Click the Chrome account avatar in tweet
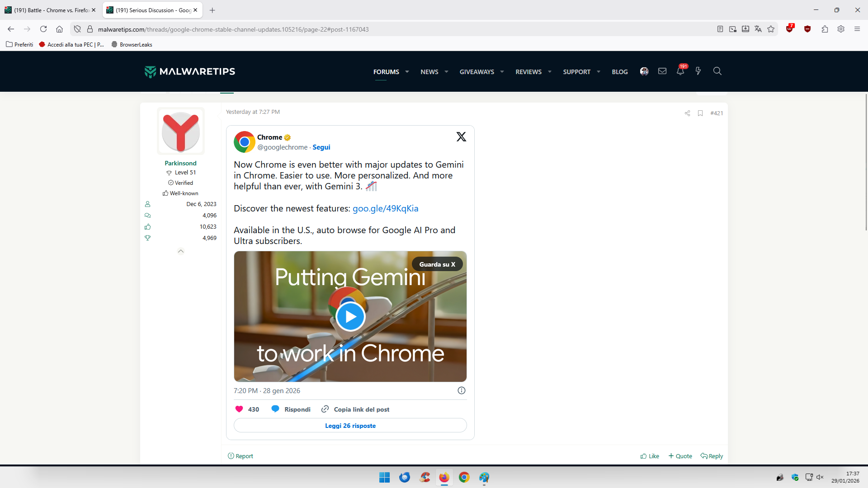This screenshot has width=868, height=488. 245,142
